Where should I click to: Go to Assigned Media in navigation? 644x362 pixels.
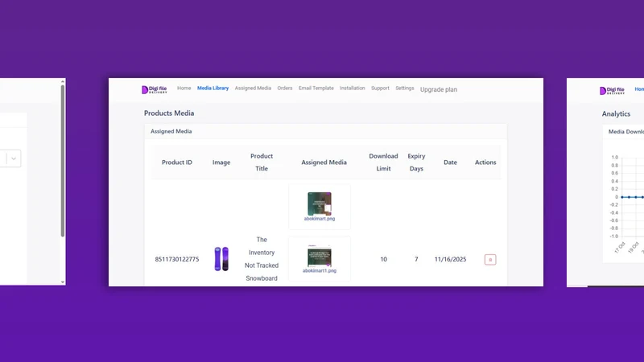point(253,88)
